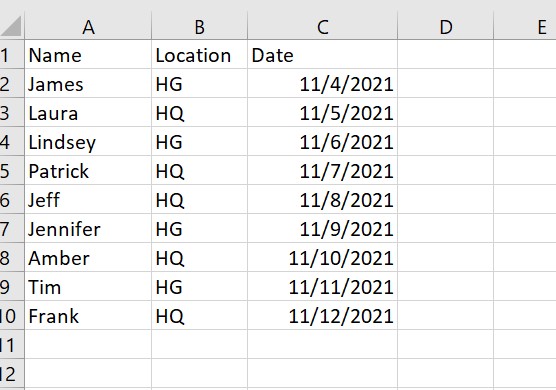Viewport: 556px width, 390px height.
Task: Select column C header
Action: click(322, 26)
